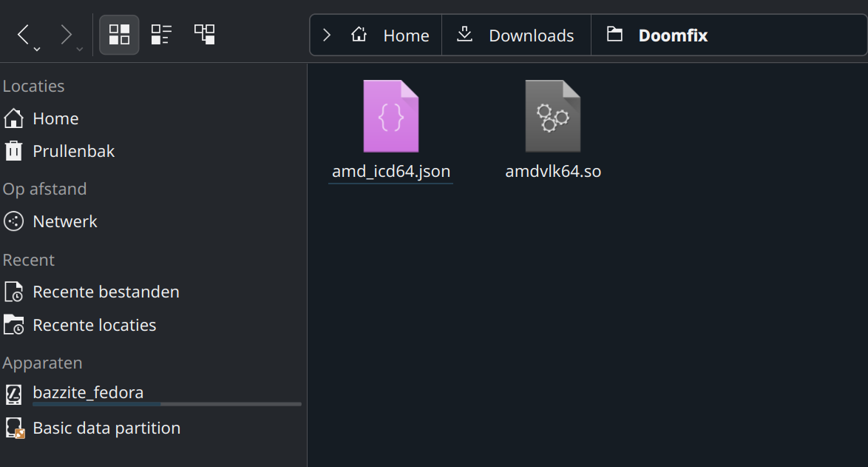This screenshot has height=467, width=868.
Task: Navigate to Home in breadcrumb bar
Action: (390, 36)
